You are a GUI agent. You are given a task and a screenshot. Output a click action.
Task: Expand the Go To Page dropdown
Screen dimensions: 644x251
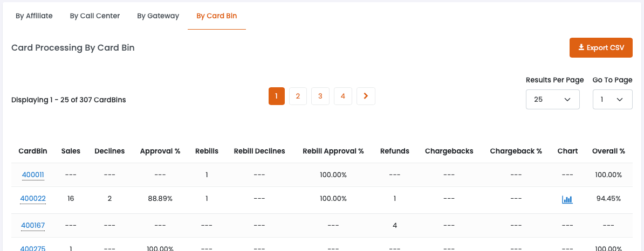pos(612,100)
